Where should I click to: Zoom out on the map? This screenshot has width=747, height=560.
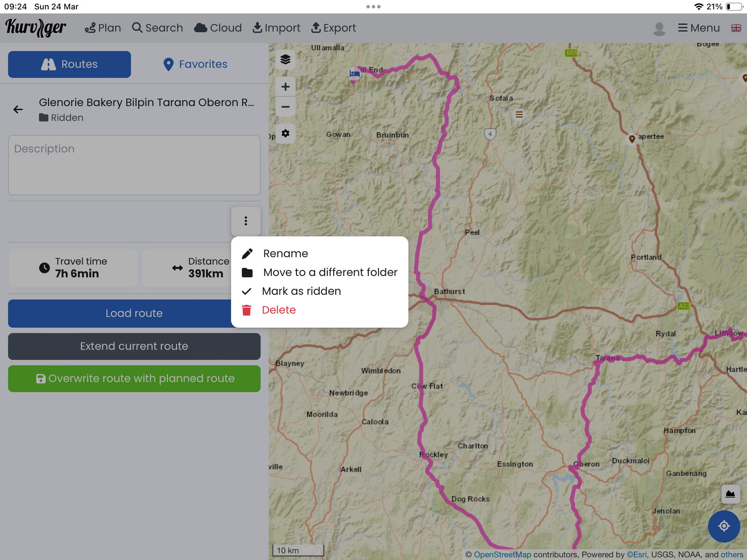[x=285, y=107]
